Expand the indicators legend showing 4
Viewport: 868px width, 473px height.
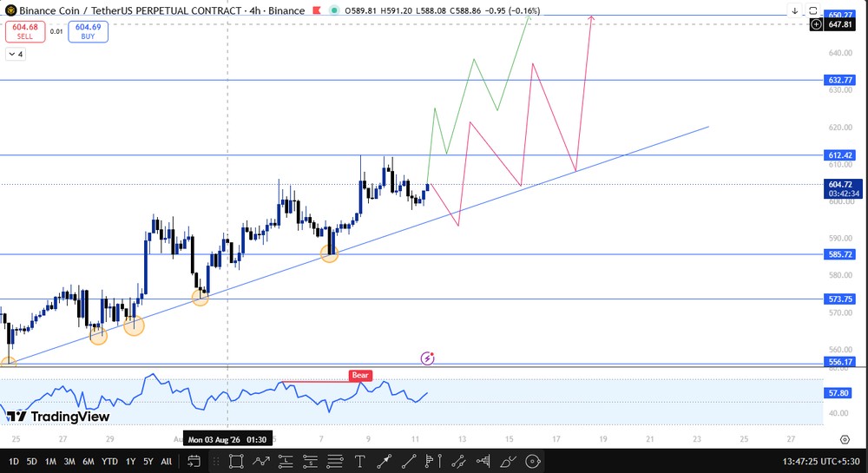pyautogui.click(x=16, y=54)
